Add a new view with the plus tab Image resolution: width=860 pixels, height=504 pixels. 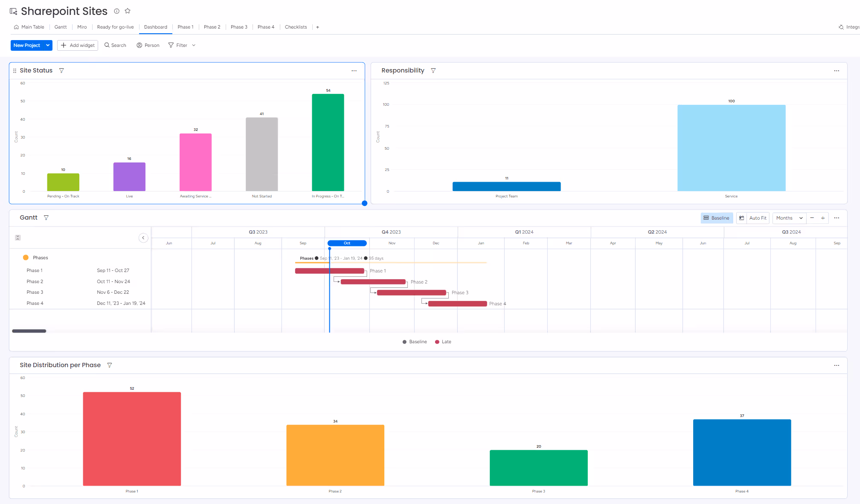[317, 27]
